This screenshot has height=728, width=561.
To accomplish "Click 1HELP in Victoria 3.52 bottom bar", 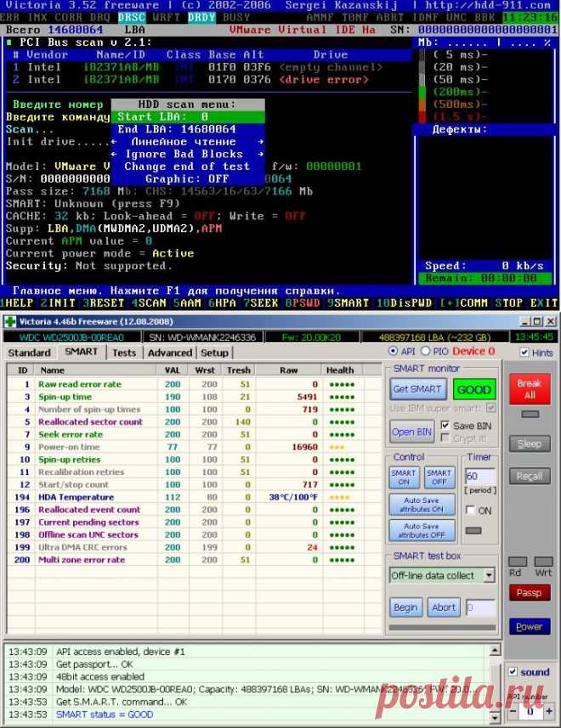I will [17, 303].
